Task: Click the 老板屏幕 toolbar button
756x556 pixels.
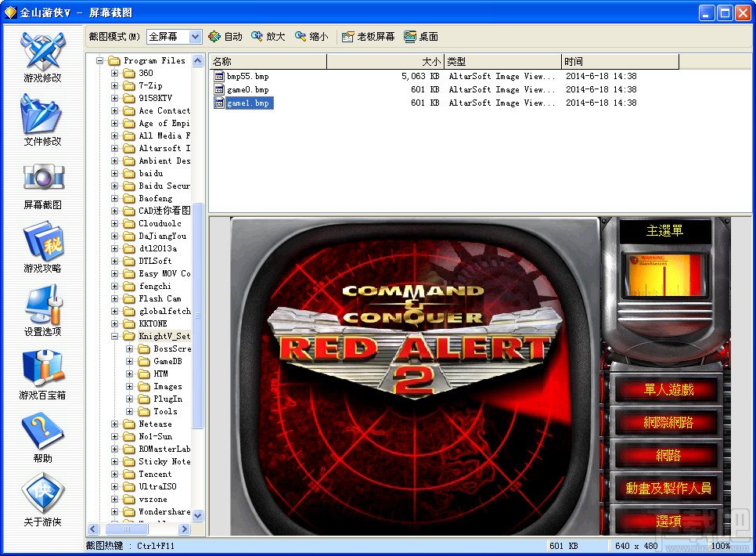Action: [368, 37]
